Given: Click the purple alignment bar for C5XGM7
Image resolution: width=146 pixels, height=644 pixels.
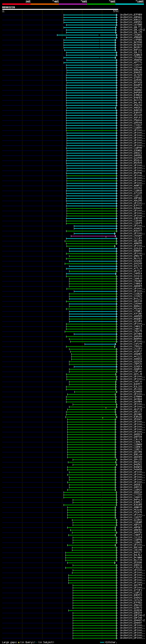Looking at the screenshot, I should coord(94,236).
